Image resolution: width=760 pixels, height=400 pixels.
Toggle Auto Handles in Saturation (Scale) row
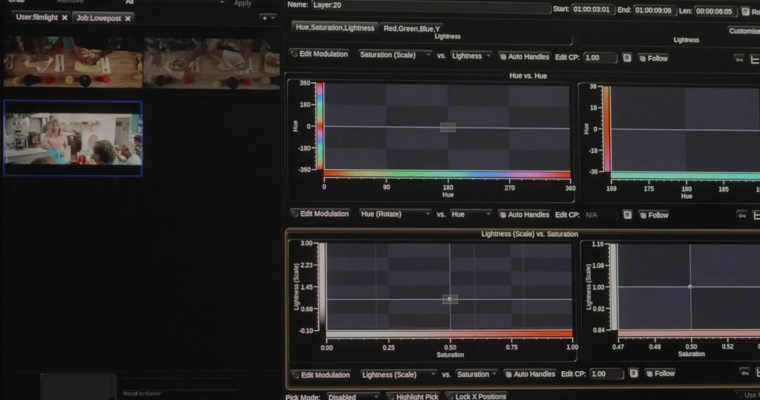[x=524, y=57]
